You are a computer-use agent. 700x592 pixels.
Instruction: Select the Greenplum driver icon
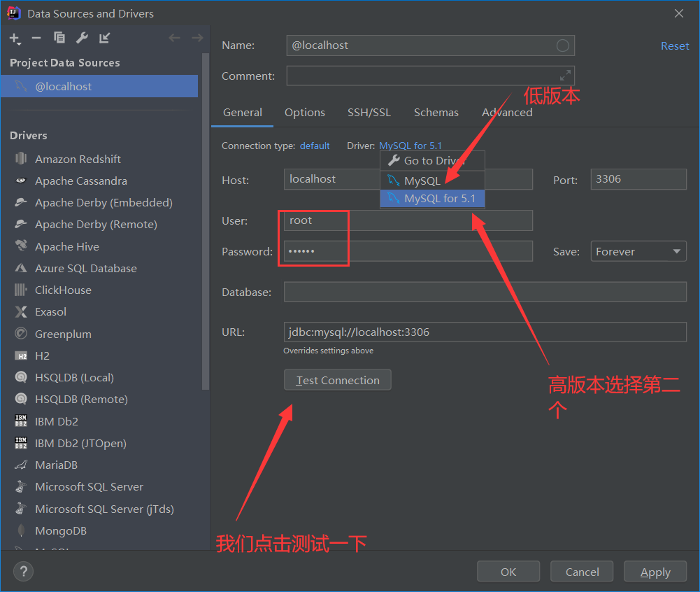[x=21, y=333]
